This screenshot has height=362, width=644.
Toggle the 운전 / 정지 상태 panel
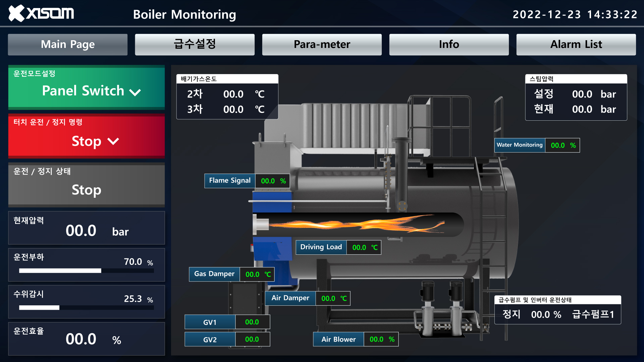point(87,185)
